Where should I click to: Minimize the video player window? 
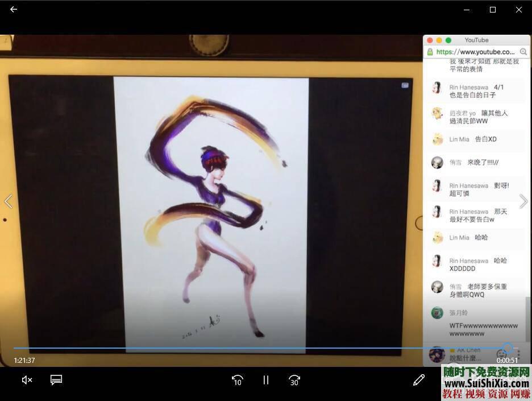click(467, 10)
